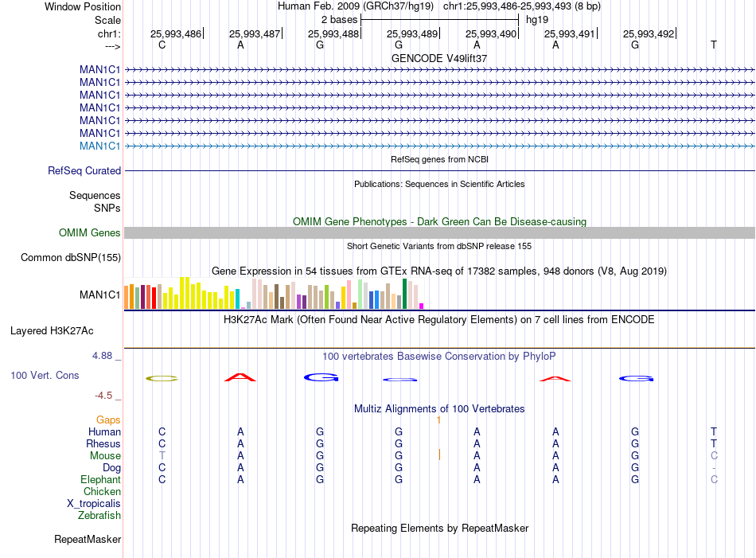Click the dash gap symbol in the Dog row
Image resolution: width=756 pixels, height=558 pixels.
click(714, 468)
